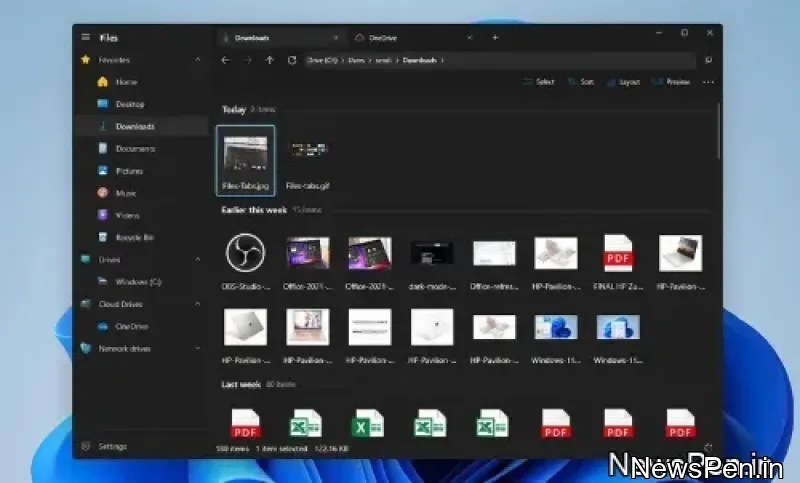
Task: Click the back navigation arrow
Action: 225,60
